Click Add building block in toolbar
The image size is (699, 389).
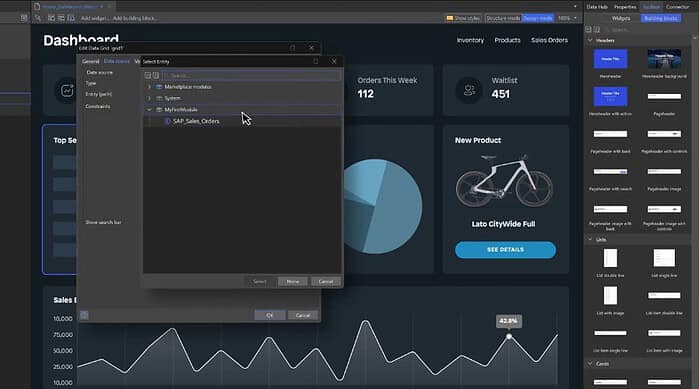[x=135, y=18]
